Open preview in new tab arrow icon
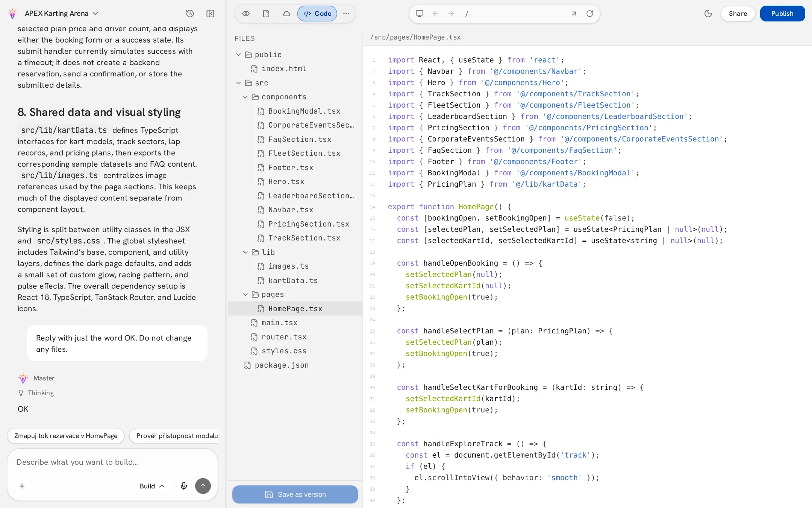Image resolution: width=812 pixels, height=508 pixels. click(x=574, y=14)
